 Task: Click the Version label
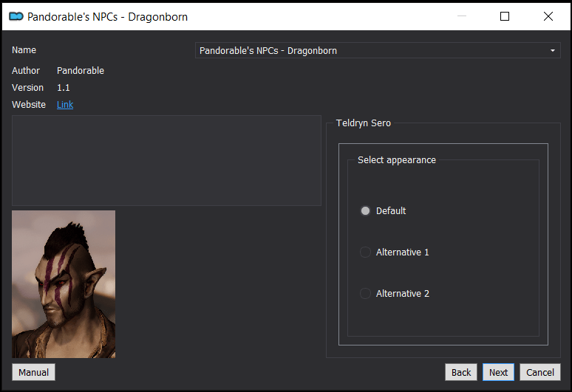27,88
